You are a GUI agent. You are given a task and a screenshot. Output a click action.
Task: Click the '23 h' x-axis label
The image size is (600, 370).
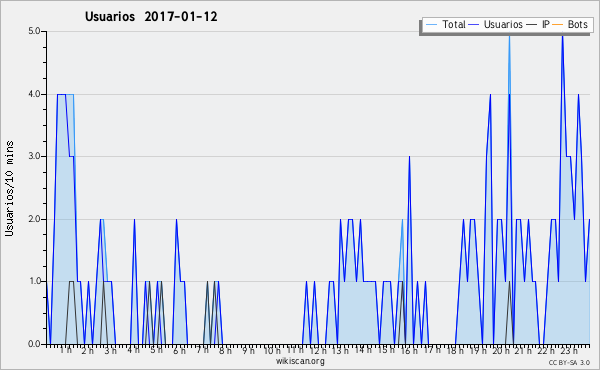pyautogui.click(x=569, y=350)
